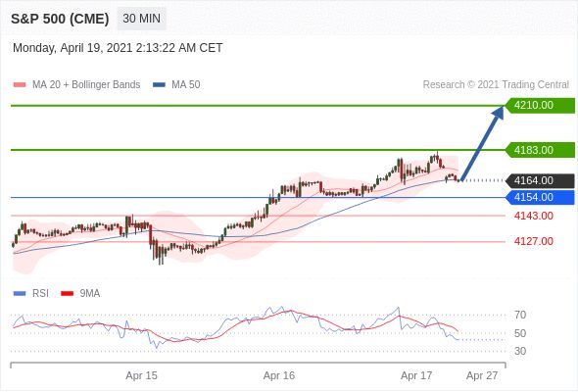This screenshot has height=392, width=578.
Task: Toggle the MA 50 blue legend swatch
Action: [x=159, y=85]
